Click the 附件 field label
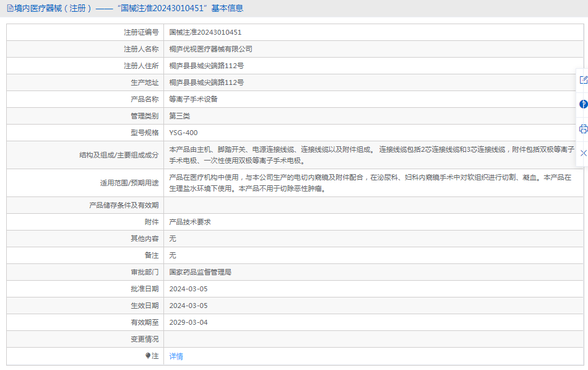The width and height of the screenshot is (588, 370). tap(152, 222)
